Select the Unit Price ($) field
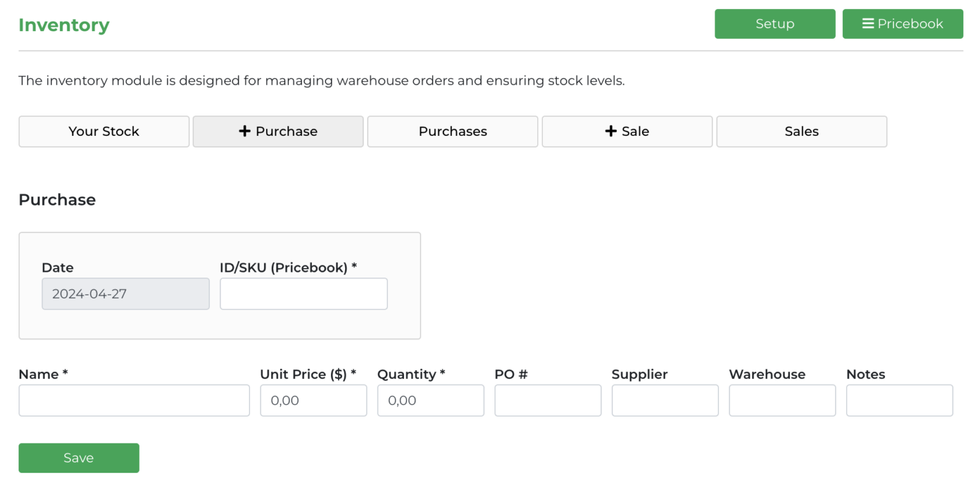Screen dimensions: 980x490 [313, 400]
